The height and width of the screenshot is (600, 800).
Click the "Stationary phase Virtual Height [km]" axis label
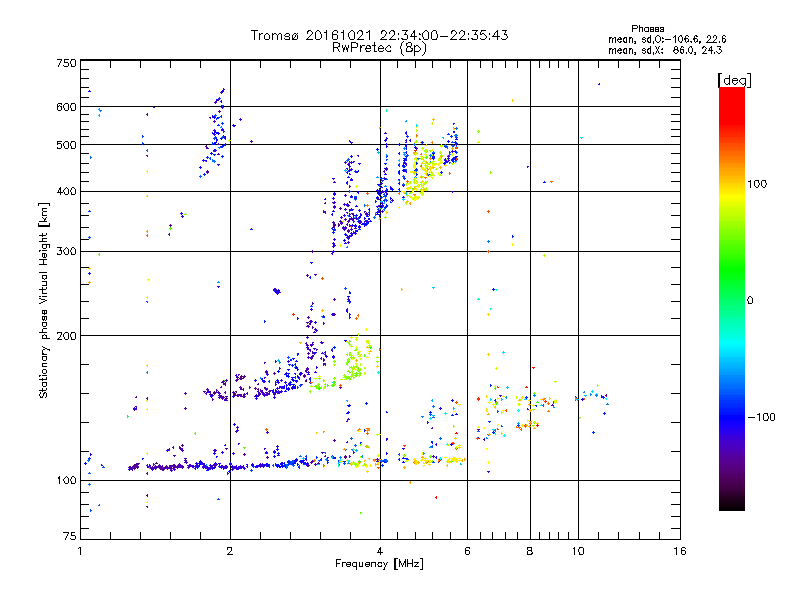point(44,300)
